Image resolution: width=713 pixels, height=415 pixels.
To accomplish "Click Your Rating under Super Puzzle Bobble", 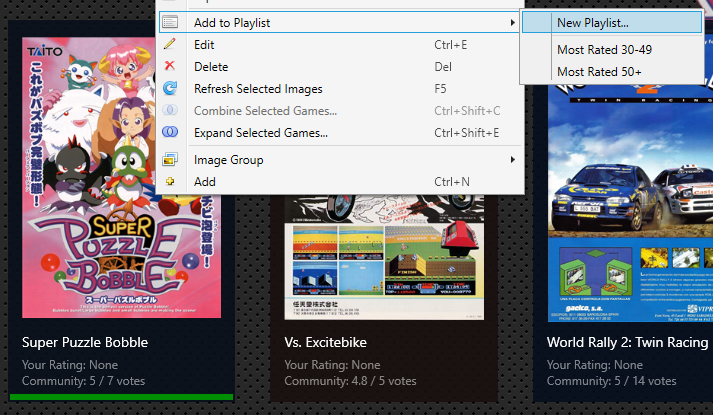I will pyautogui.click(x=70, y=365).
